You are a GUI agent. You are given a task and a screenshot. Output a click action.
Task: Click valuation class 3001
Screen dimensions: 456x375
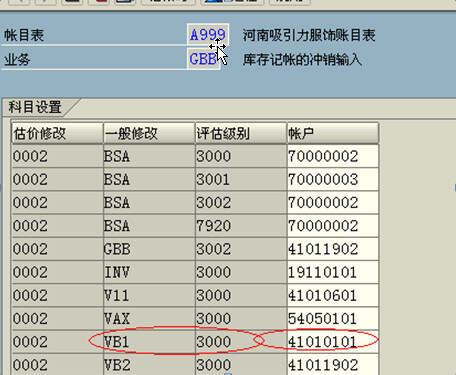point(241,179)
